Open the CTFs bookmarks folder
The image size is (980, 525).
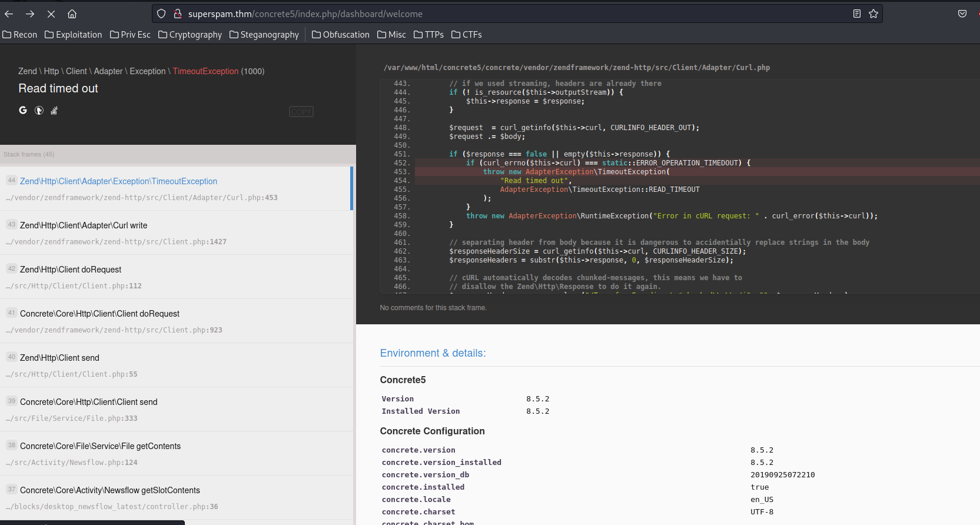tap(467, 35)
